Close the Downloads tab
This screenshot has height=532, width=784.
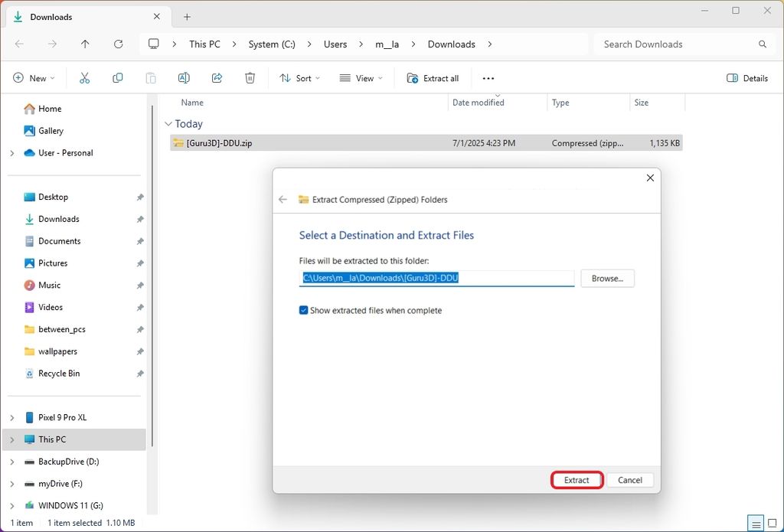point(156,17)
